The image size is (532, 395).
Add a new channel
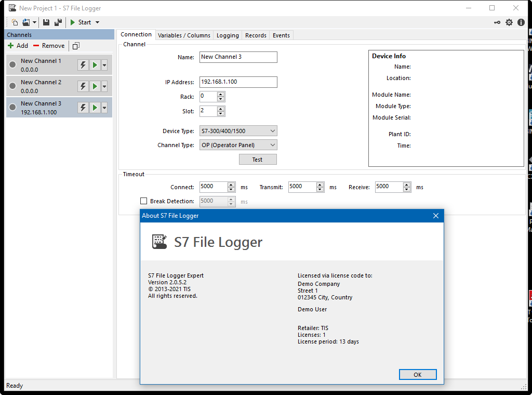coord(18,45)
